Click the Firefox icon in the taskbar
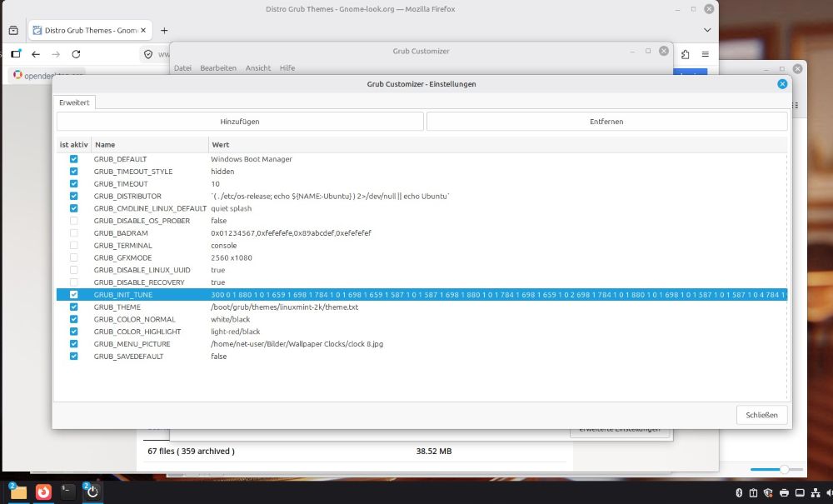The height and width of the screenshot is (504, 833). [x=43, y=492]
